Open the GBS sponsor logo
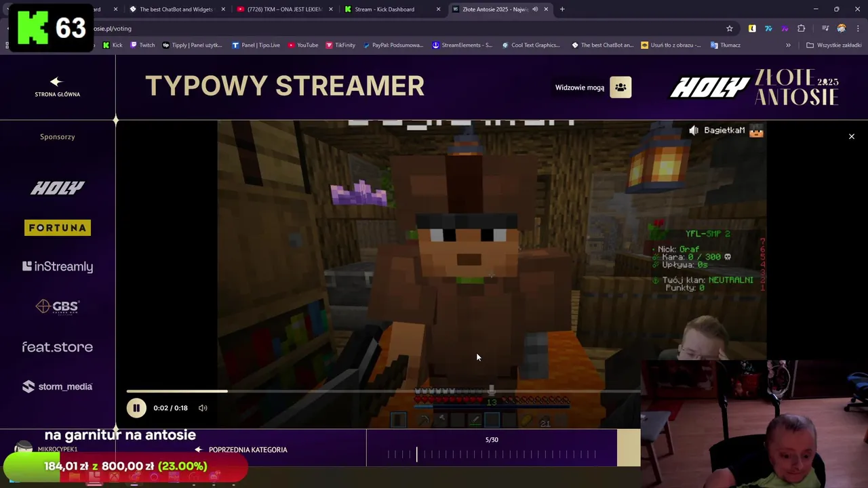Viewport: 868px width, 488px height. pyautogui.click(x=58, y=306)
